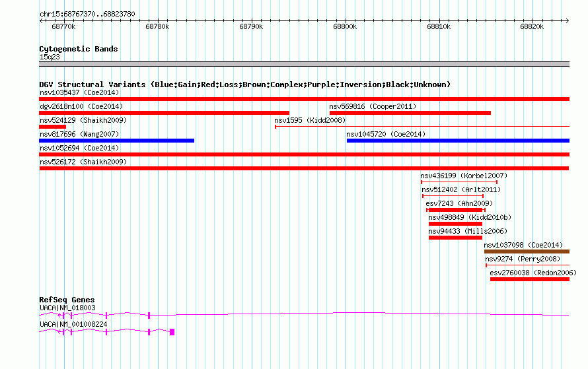This screenshot has height=369, width=588.
Task: Open the UACA|NM_018003 gene label
Action: 67,308
